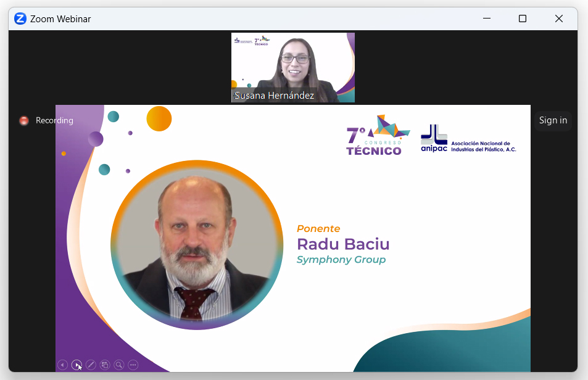Open the see all slides icon
This screenshot has height=380, width=588.
pos(105,365)
